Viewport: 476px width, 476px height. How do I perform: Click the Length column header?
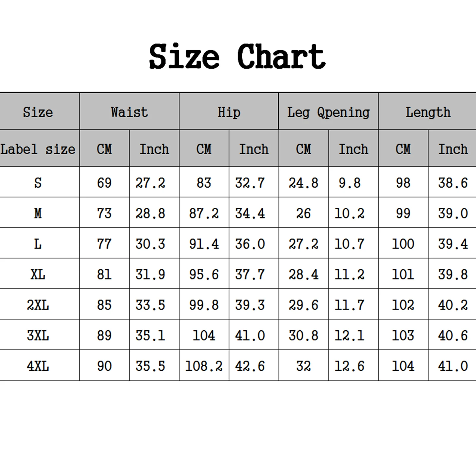pos(428,112)
